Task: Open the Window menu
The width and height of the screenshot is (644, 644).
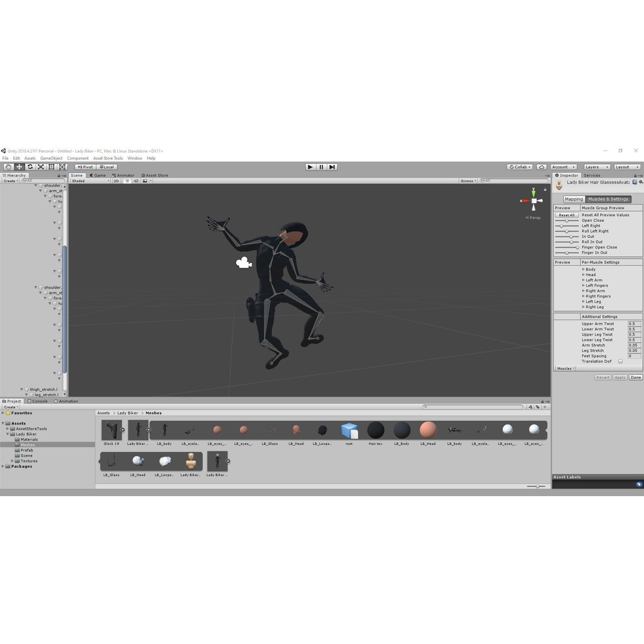Action: tap(135, 158)
